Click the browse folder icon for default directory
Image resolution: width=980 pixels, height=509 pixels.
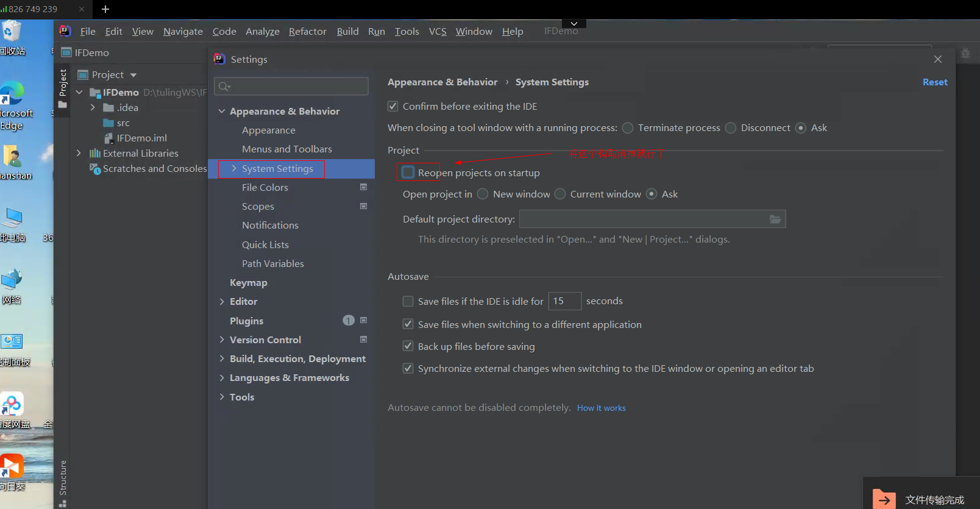pos(775,219)
